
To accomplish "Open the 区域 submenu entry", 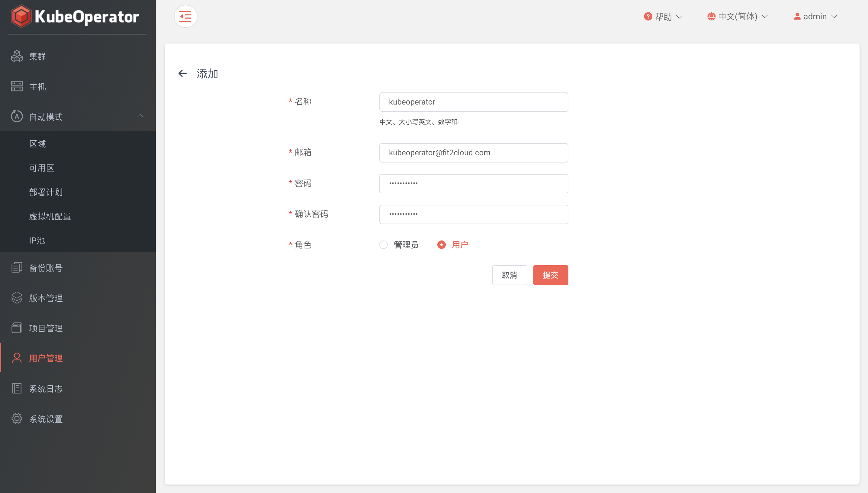I will (37, 143).
